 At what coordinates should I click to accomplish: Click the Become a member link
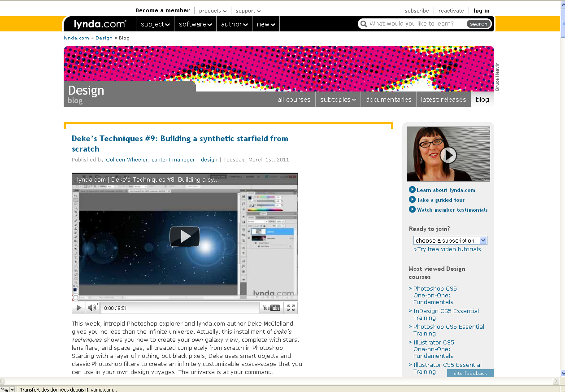tap(163, 10)
